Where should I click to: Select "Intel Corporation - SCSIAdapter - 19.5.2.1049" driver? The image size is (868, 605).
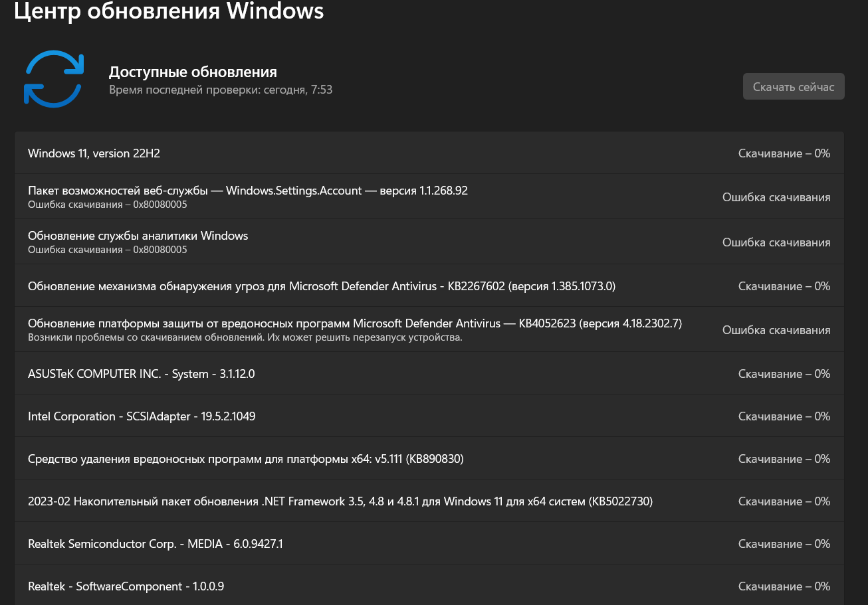[x=429, y=416]
